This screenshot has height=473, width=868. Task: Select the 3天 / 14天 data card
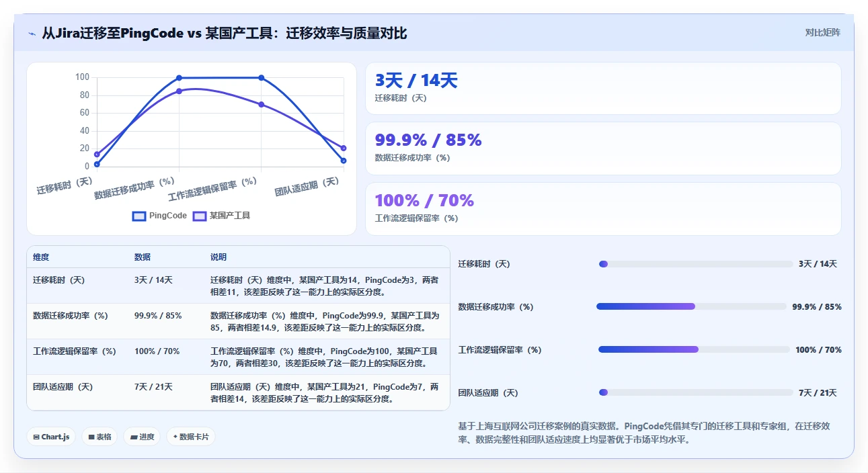[603, 89]
